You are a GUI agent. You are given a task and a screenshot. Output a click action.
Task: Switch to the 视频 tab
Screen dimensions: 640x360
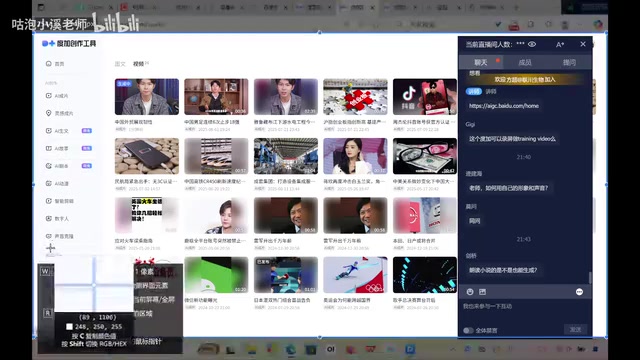(x=139, y=64)
